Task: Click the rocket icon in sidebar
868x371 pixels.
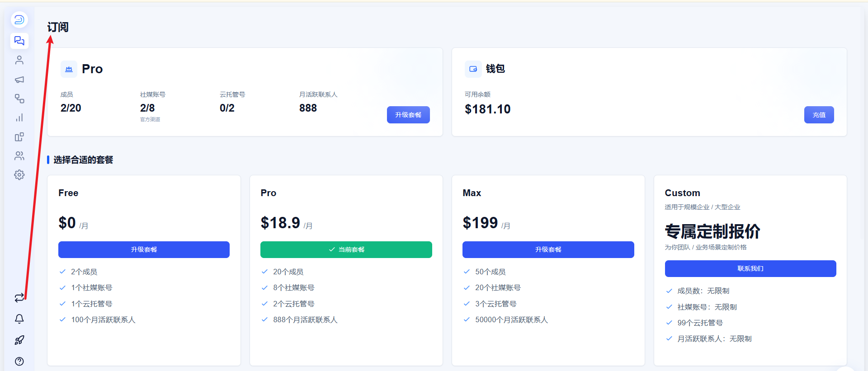Action: 19,340
